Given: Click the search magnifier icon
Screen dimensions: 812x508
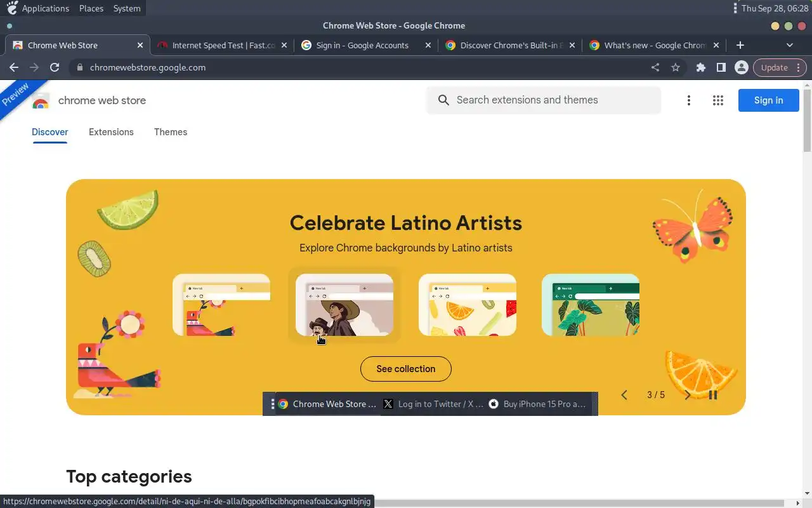Looking at the screenshot, I should coord(444,100).
